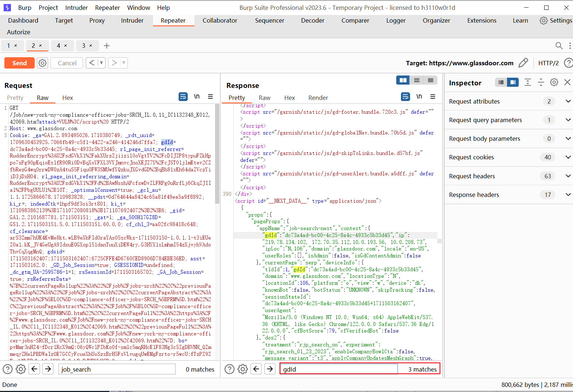Go to next Response search match arrow
Viewport: 573px width, 392px height.
coord(270,369)
